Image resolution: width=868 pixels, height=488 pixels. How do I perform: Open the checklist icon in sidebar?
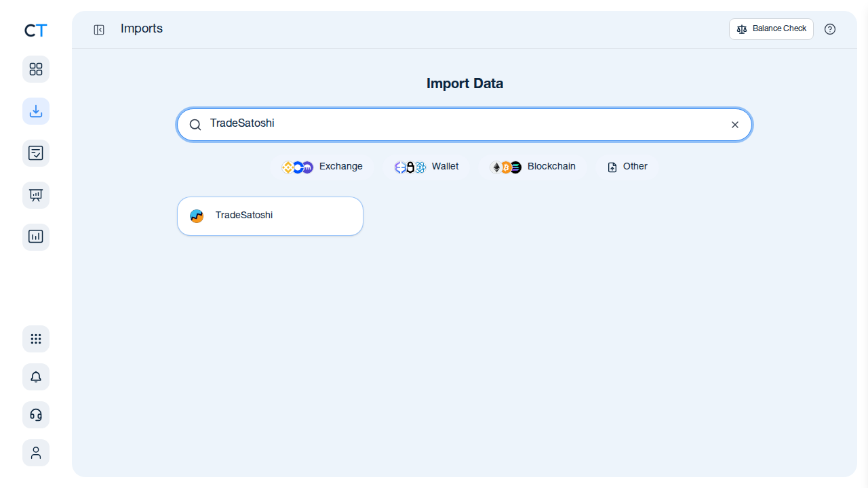click(x=36, y=153)
